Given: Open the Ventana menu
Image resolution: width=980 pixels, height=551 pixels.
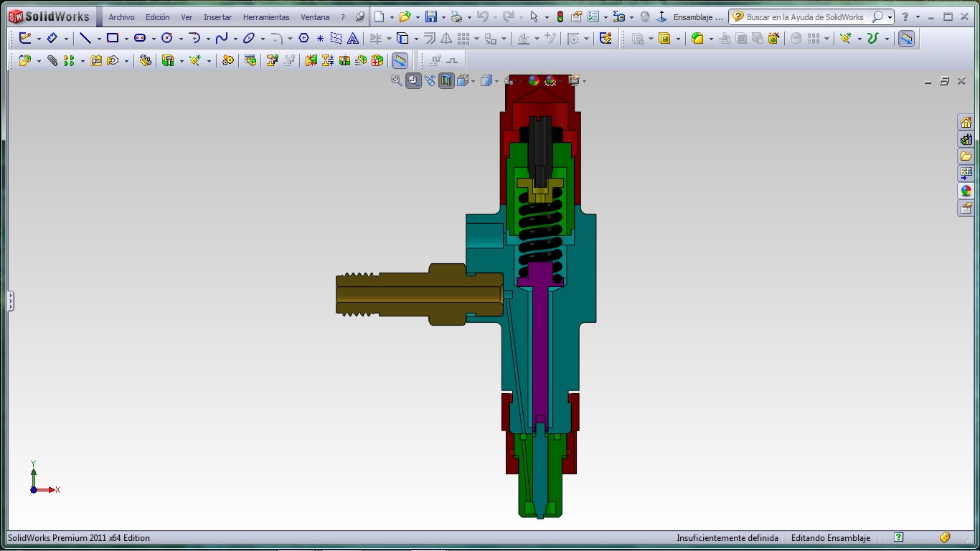Looking at the screenshot, I should (x=315, y=17).
